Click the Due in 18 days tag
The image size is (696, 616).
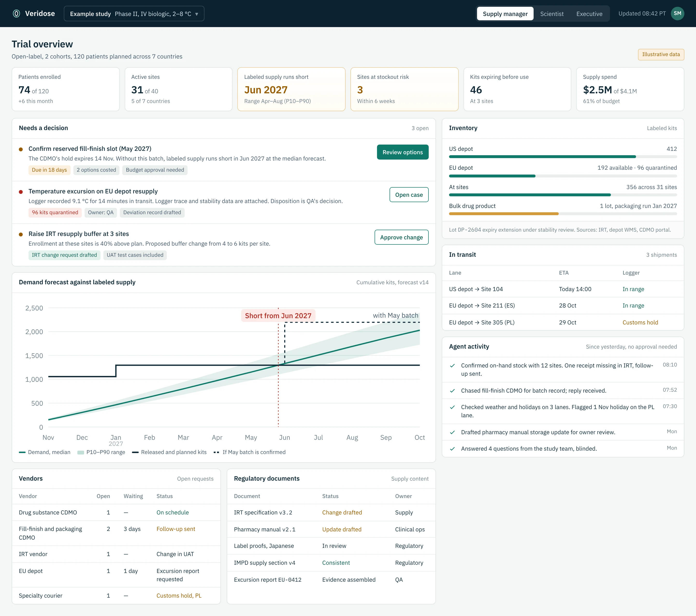point(49,170)
